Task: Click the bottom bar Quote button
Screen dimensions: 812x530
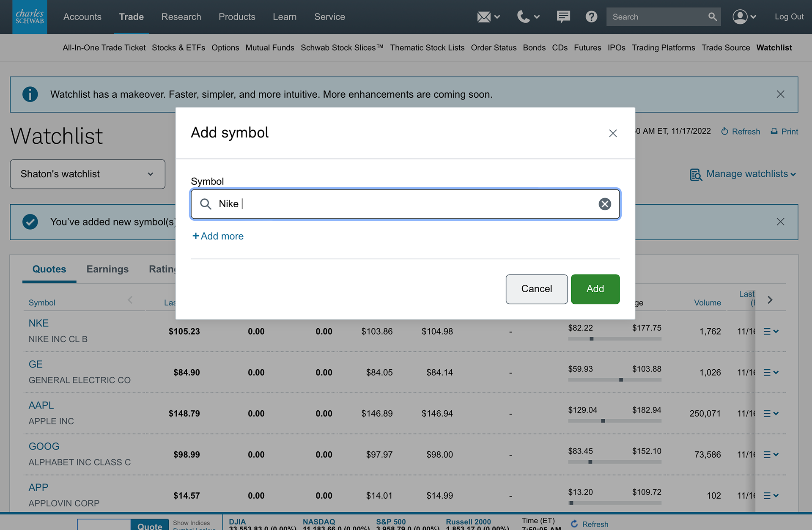Action: coord(150,525)
